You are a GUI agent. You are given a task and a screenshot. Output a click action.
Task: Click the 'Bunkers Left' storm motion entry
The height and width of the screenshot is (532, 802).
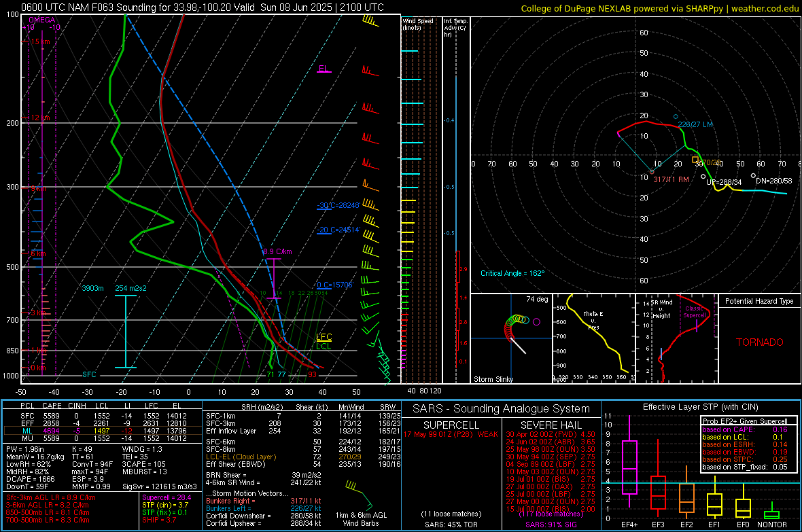[264, 508]
